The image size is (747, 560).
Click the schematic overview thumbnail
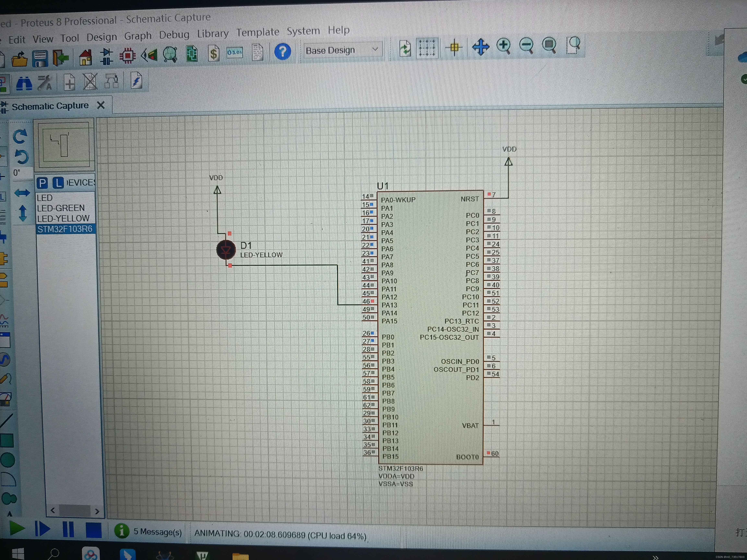(x=64, y=145)
